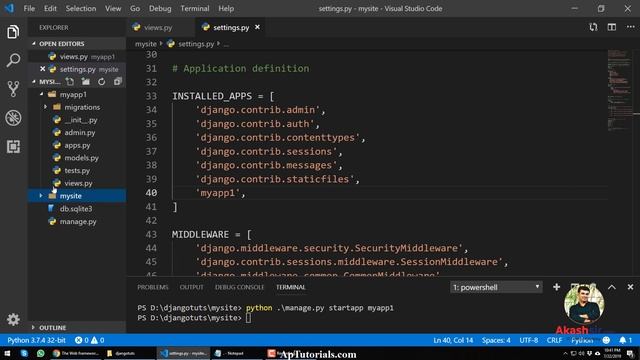
Task: Click the New Folder icon in explorer
Action: coord(85,82)
